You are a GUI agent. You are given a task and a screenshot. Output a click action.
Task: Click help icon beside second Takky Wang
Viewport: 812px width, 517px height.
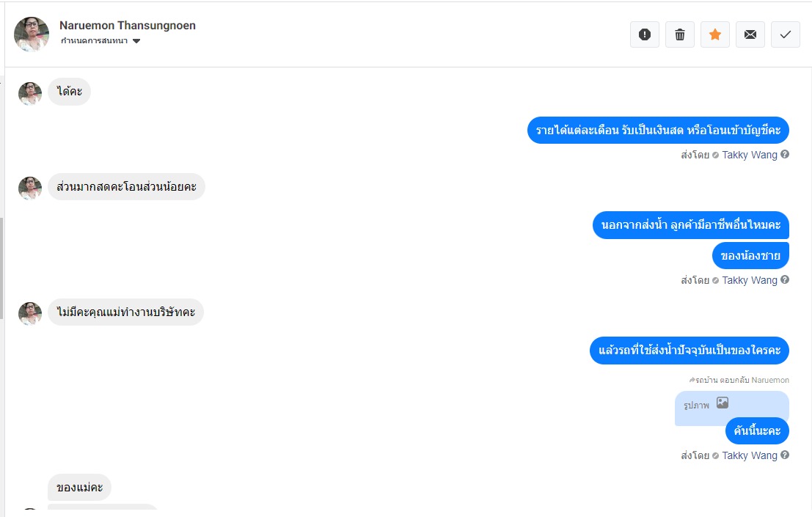pos(785,280)
